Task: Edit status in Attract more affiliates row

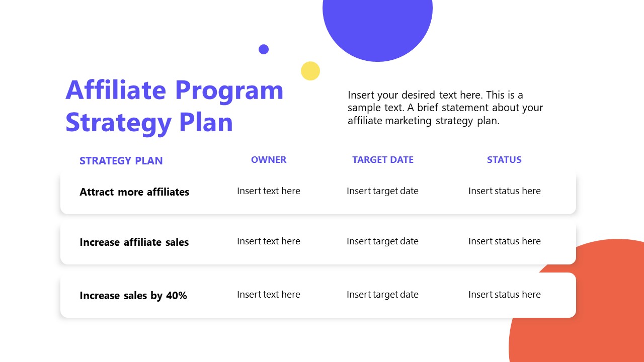Action: point(505,191)
